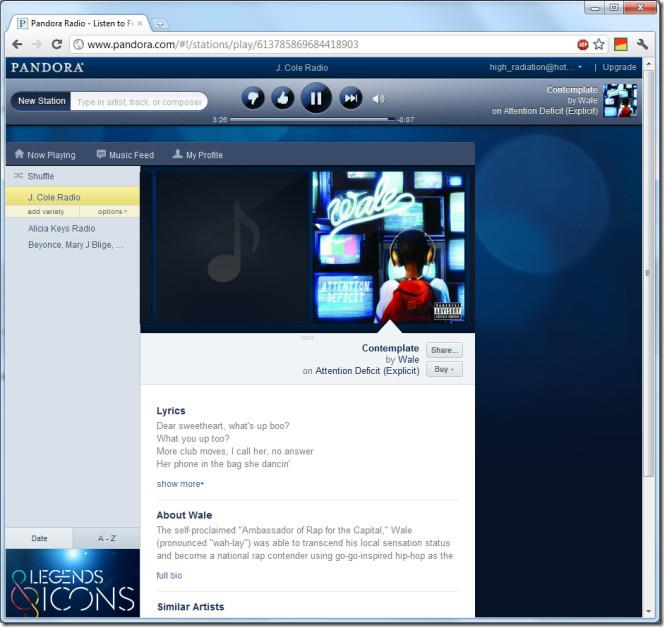Pause the currently playing song
Viewport: 664px width, 627px height.
click(x=316, y=98)
